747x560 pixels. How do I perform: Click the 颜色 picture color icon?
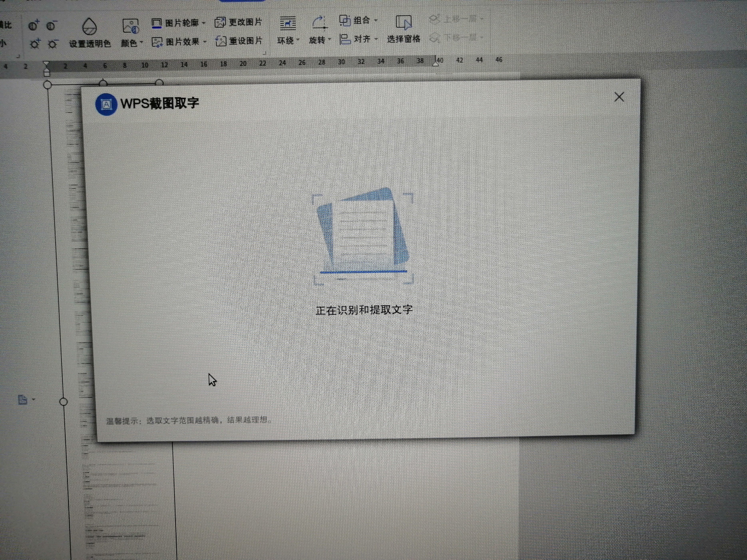(131, 26)
